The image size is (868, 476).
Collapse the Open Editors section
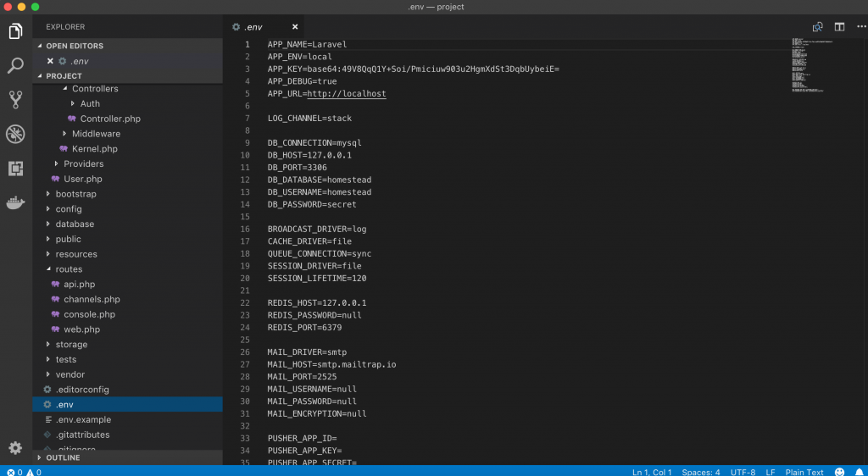click(x=127, y=46)
